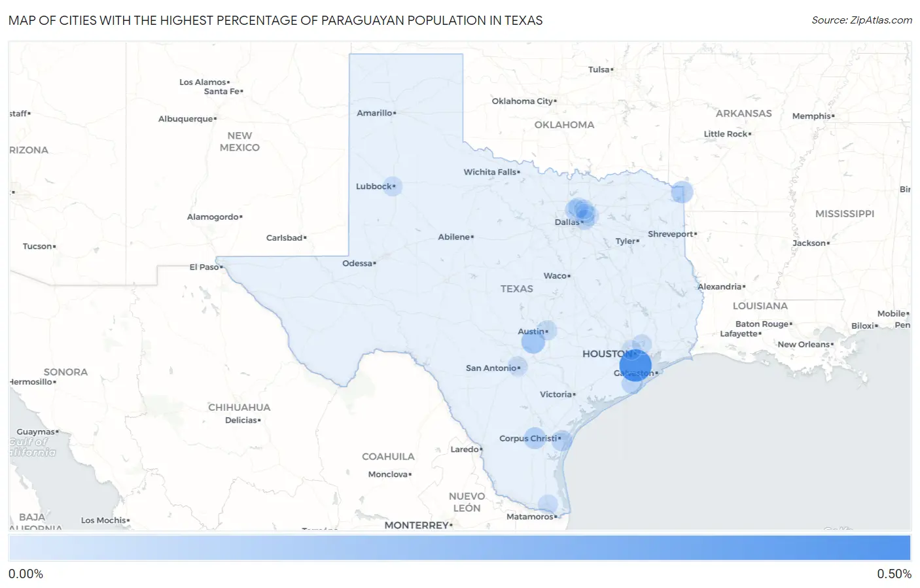Viewport: 920px width, 588px height.
Task: Click the 0.00% legend minimum label
Action: [26, 574]
